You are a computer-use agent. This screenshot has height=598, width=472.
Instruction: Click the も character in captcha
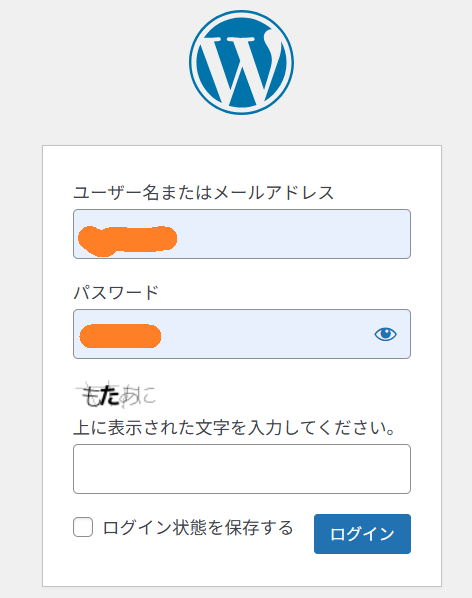click(x=92, y=396)
